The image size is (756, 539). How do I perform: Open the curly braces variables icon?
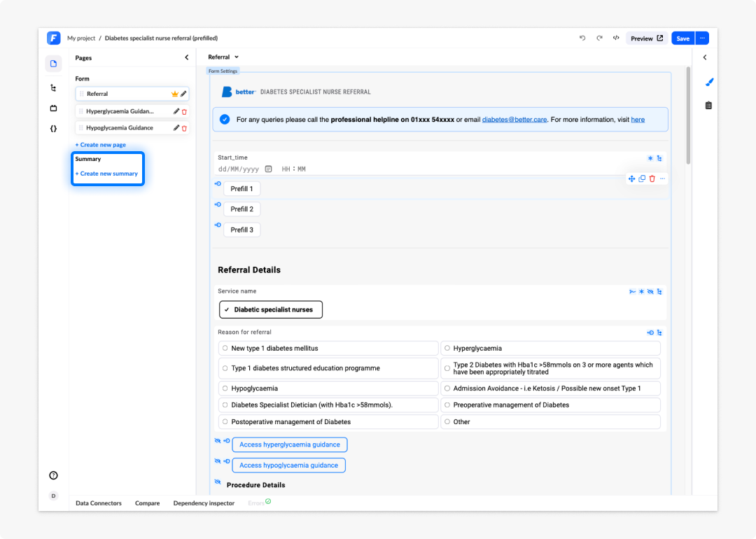coord(53,129)
